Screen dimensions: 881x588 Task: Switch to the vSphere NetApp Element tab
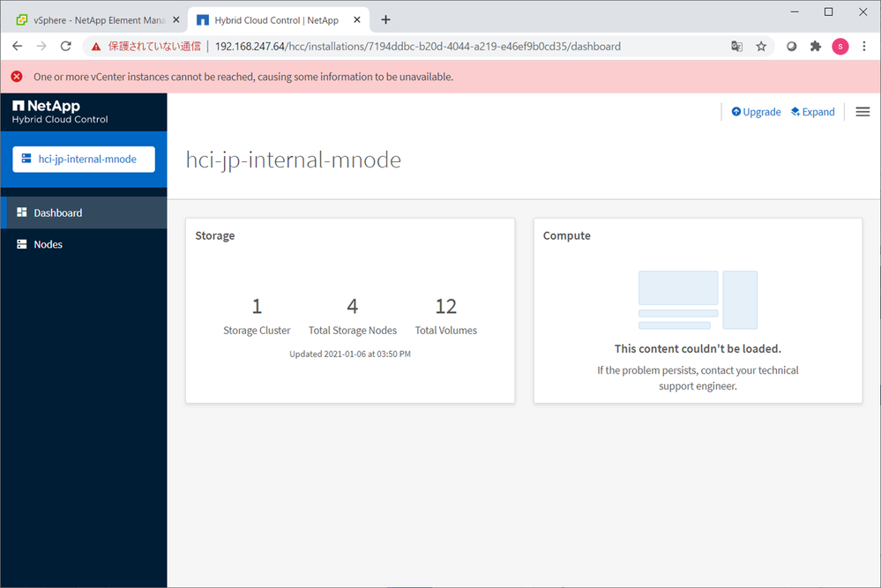point(98,20)
